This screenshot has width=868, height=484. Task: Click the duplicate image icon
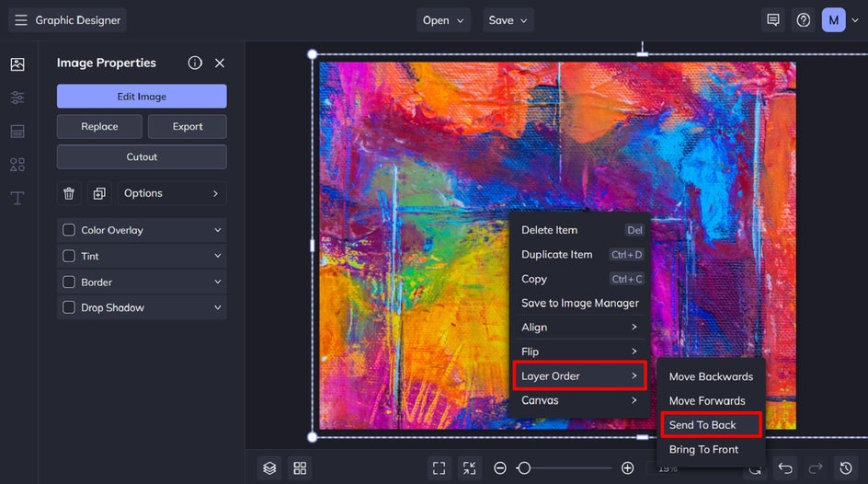[99, 193]
